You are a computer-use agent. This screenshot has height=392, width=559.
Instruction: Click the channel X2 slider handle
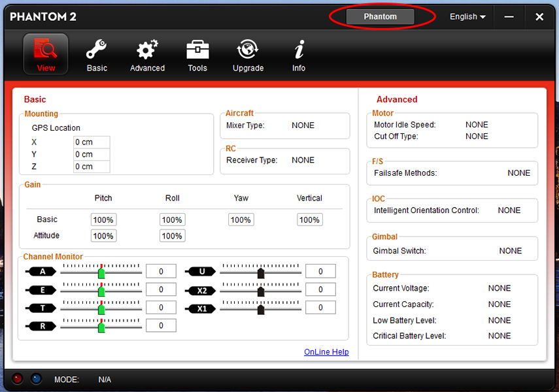click(x=261, y=291)
